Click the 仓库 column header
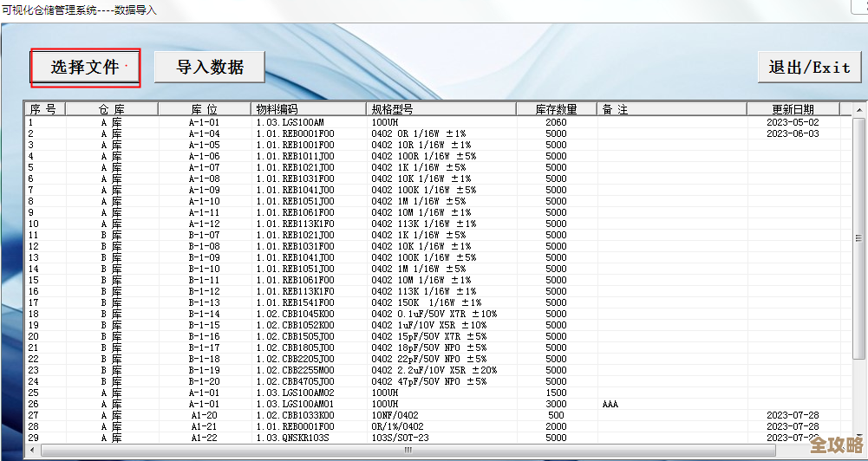The height and width of the screenshot is (461, 868). (111, 109)
